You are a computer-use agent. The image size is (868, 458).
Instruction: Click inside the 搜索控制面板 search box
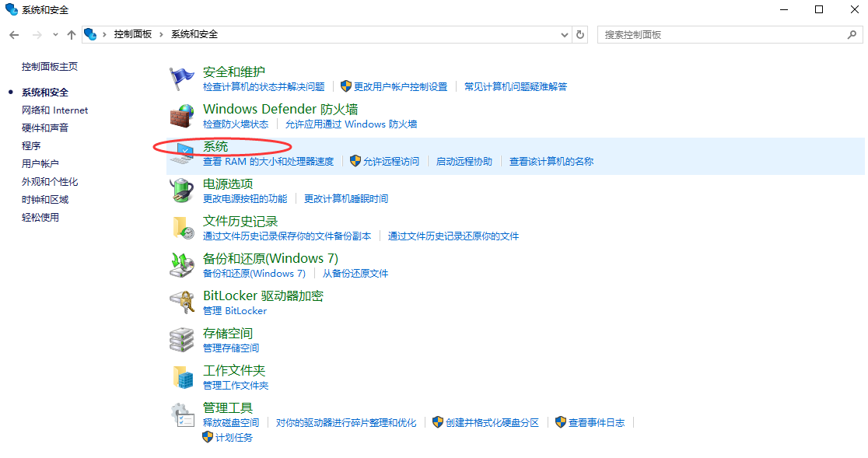click(723, 34)
